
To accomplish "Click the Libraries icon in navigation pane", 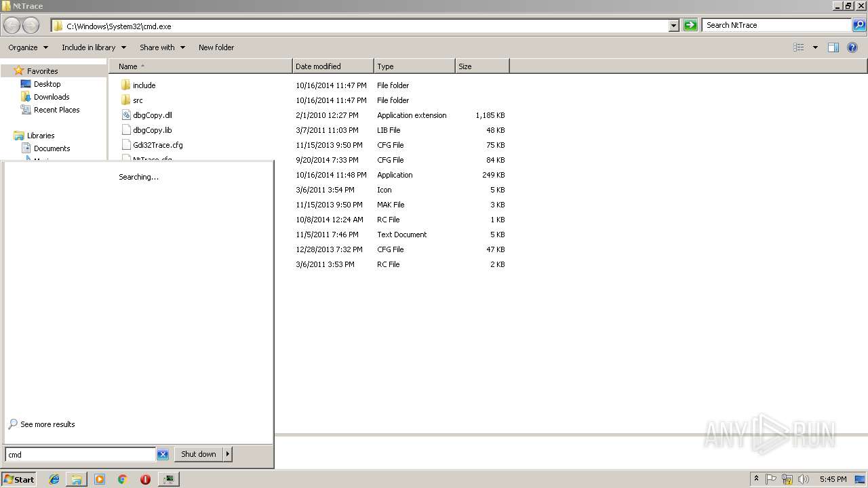I will click(19, 136).
